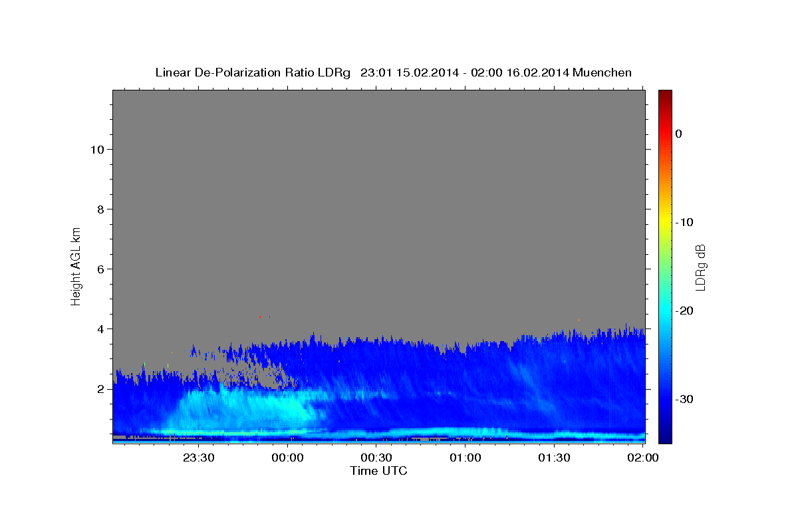
Task: Click the "Time UTC" axis label
Action: (x=378, y=471)
